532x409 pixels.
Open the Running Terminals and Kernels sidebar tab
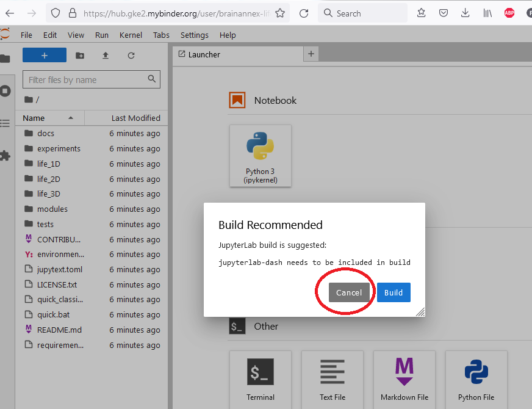tap(5, 91)
